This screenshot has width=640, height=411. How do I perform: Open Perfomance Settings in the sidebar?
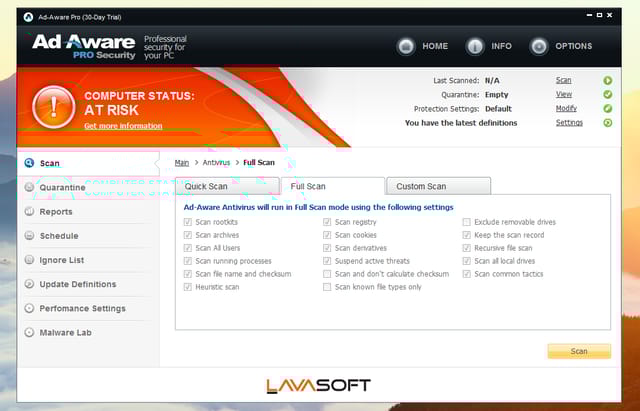click(x=88, y=308)
